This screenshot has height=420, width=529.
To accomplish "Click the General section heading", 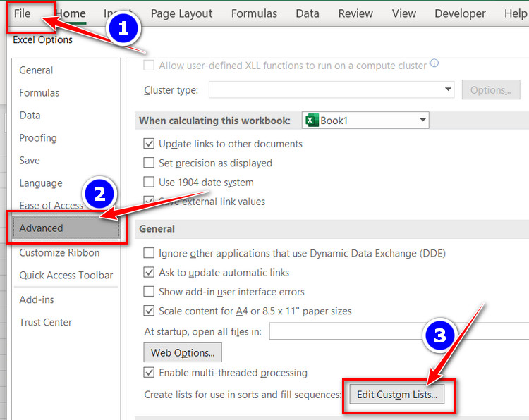I will 157,229.
